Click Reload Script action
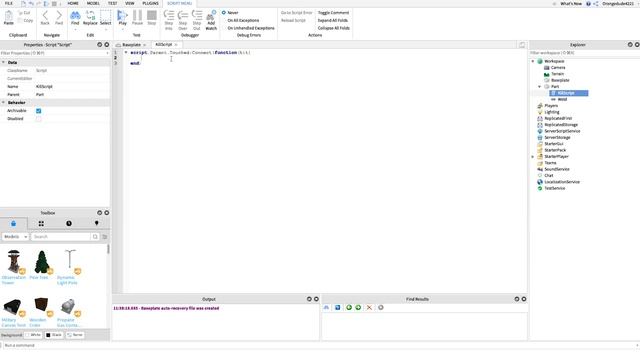The image size is (640, 360). 293,20
